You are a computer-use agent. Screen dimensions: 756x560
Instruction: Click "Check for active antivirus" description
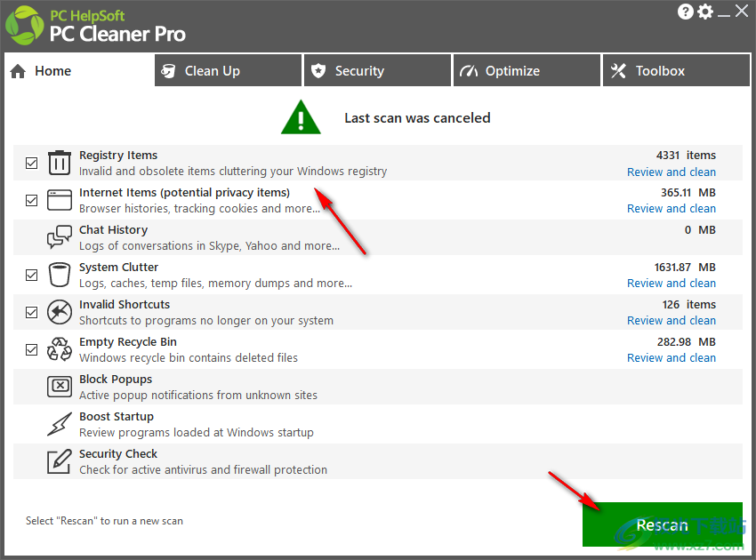tap(203, 470)
